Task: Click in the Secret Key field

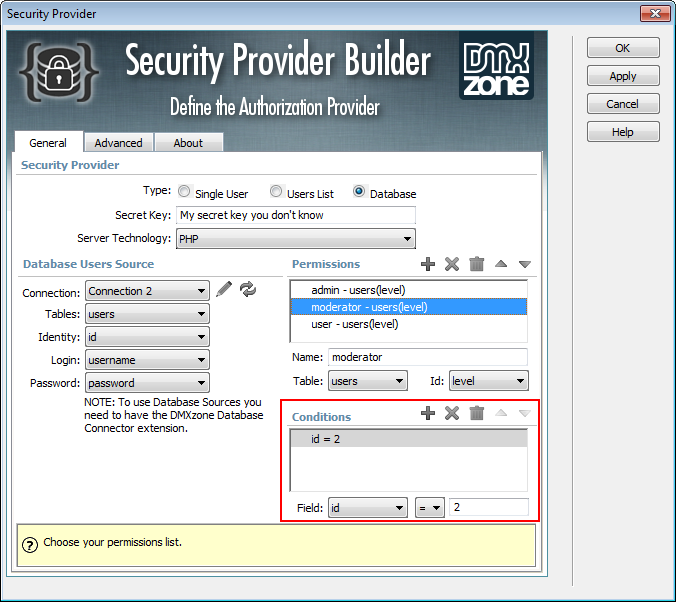Action: tap(296, 215)
